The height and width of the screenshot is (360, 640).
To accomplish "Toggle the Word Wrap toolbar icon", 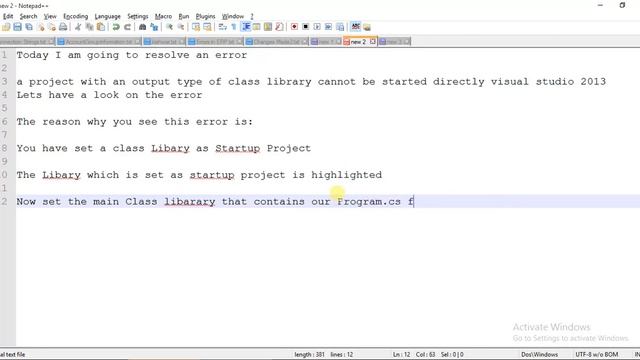I will (222, 27).
